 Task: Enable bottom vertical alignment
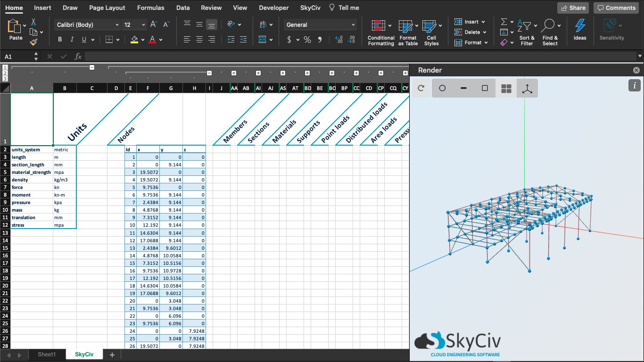(212, 25)
